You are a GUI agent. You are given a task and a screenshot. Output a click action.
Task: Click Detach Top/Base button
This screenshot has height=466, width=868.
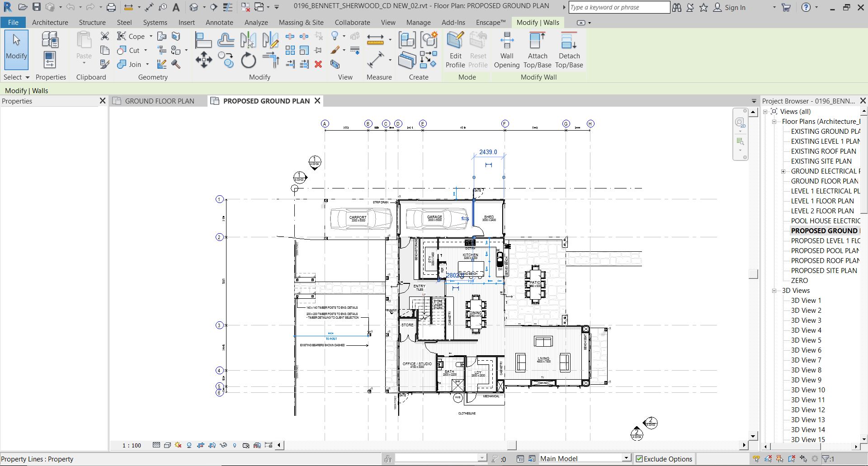[569, 50]
